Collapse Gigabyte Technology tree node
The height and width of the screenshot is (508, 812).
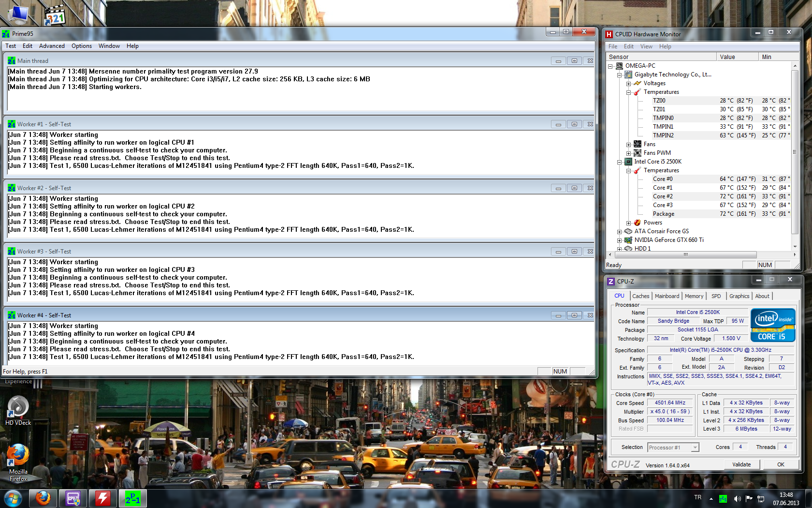click(620, 75)
